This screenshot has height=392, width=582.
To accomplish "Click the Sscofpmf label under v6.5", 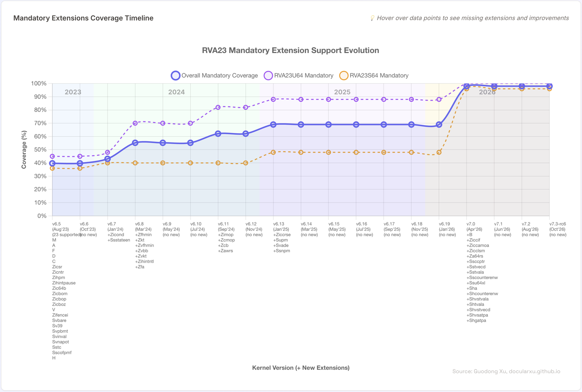I will click(62, 353).
